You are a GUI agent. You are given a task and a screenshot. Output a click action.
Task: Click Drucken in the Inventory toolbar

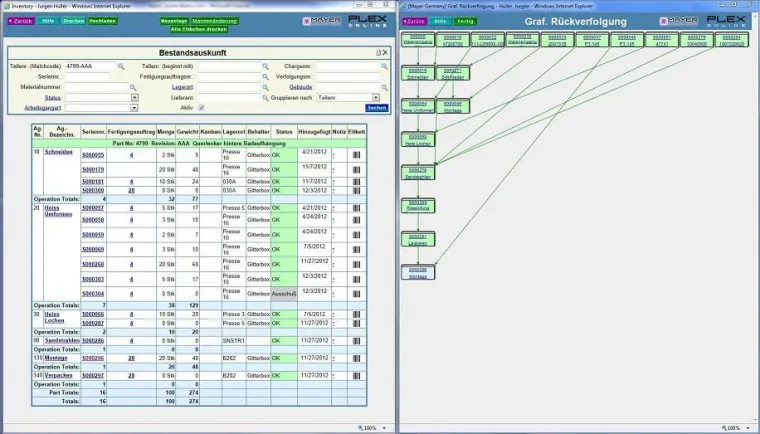(x=74, y=20)
